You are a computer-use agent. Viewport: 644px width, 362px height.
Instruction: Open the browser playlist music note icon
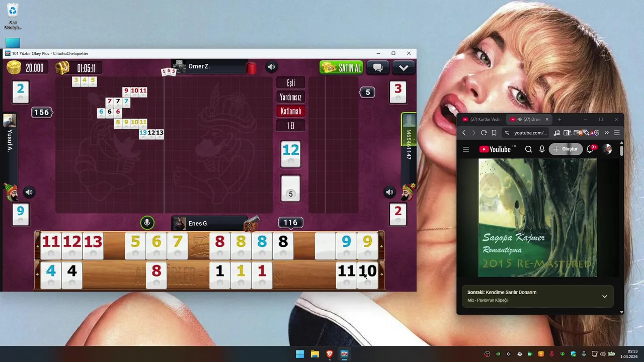pos(556,133)
